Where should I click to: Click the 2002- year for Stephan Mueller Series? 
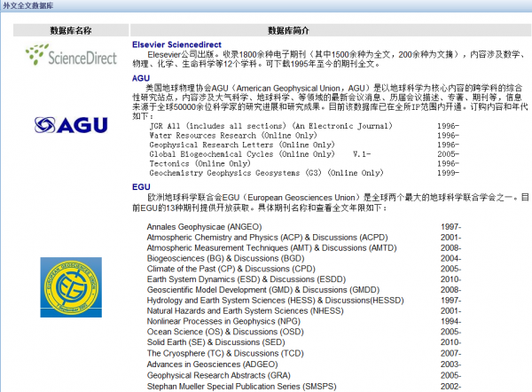451,387
